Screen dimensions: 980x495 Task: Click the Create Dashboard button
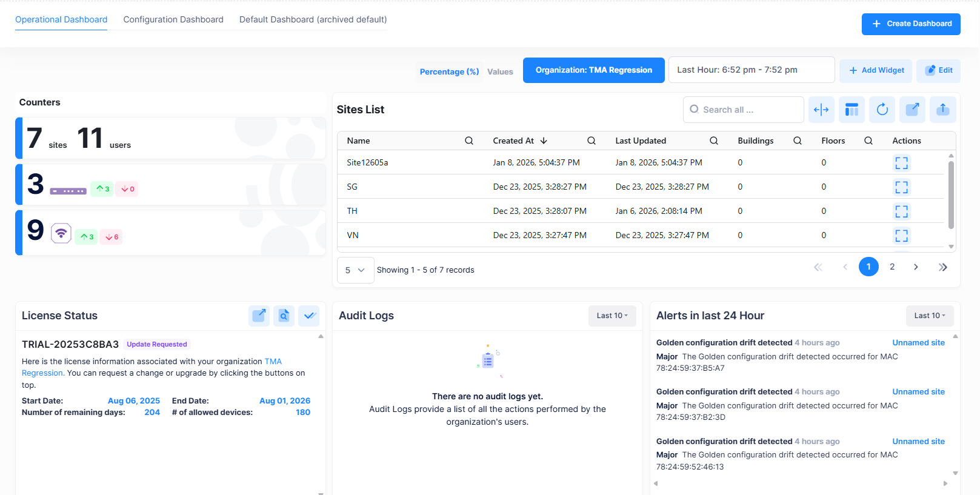tap(911, 24)
